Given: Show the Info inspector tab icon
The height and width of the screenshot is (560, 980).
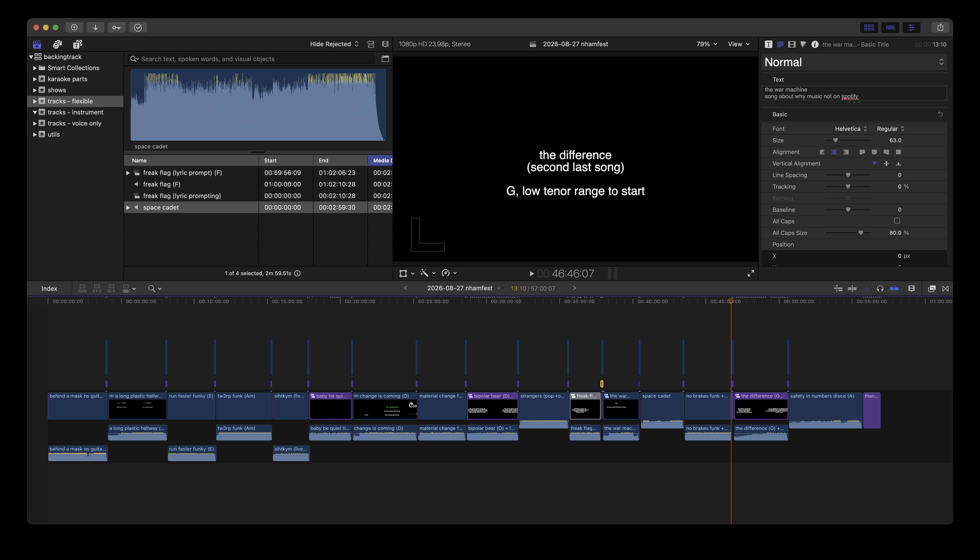Looking at the screenshot, I should [815, 44].
